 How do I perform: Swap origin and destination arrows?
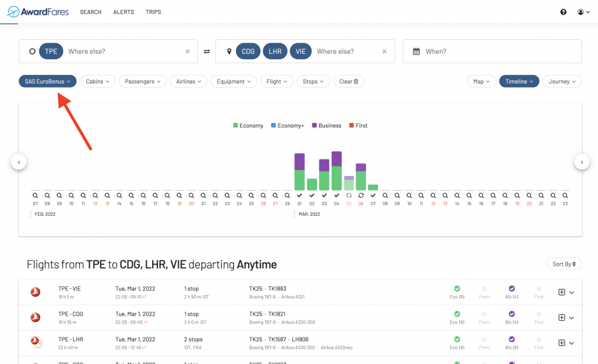[207, 51]
